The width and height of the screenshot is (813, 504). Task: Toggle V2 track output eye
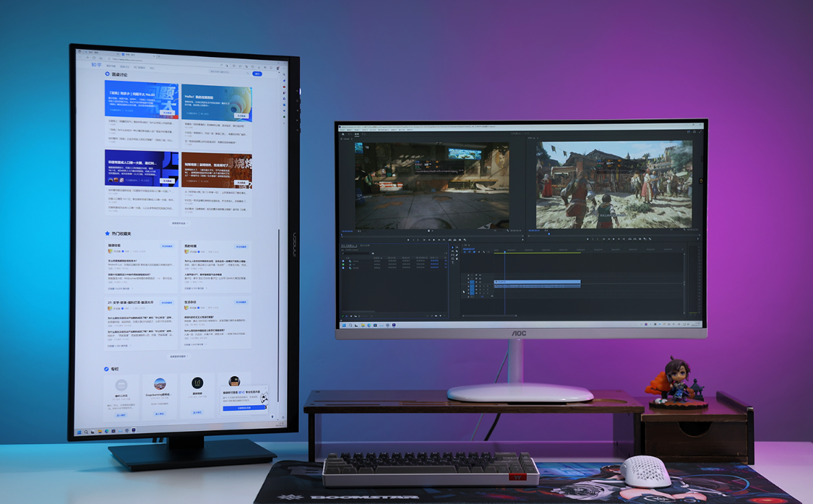tap(480, 279)
